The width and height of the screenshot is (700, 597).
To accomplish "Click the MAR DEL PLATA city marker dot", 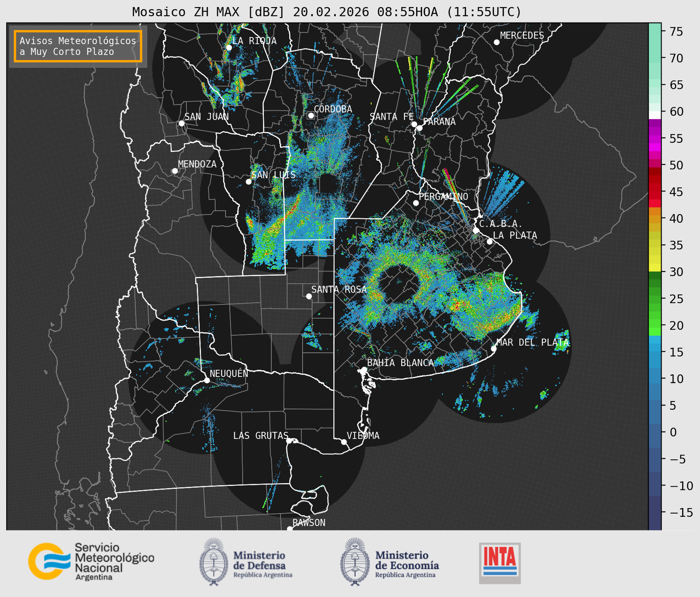I will (x=494, y=349).
